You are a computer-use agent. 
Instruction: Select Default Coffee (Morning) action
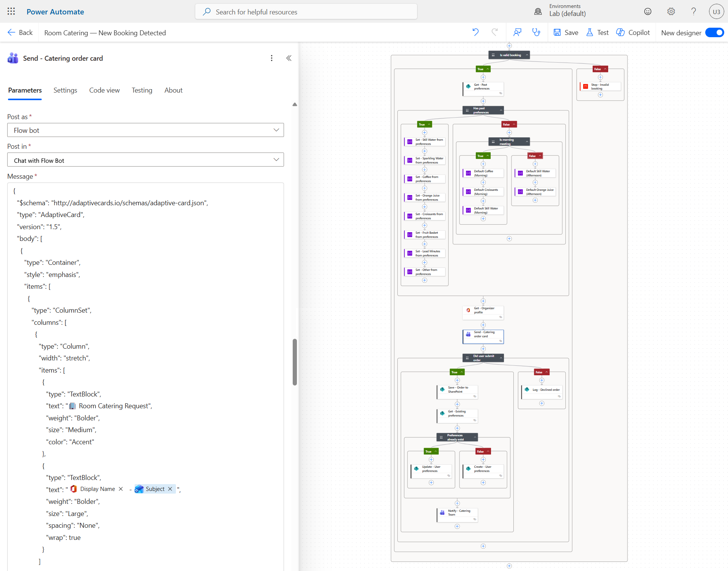tap(483, 173)
